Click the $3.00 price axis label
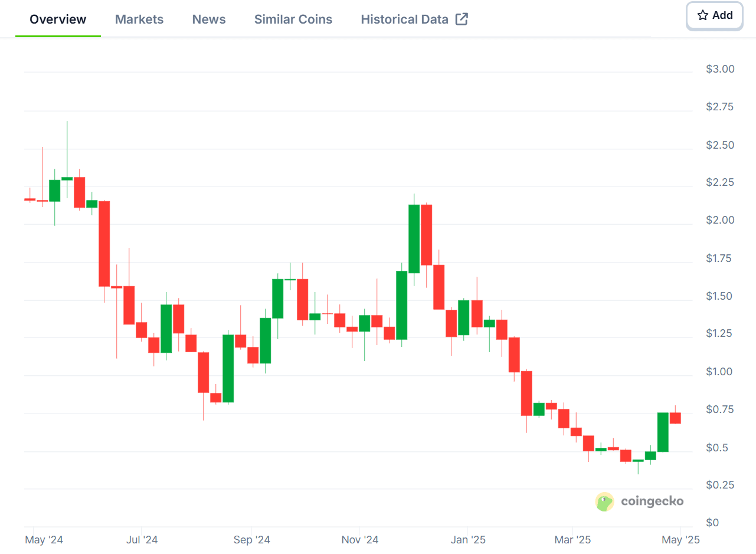 720,69
